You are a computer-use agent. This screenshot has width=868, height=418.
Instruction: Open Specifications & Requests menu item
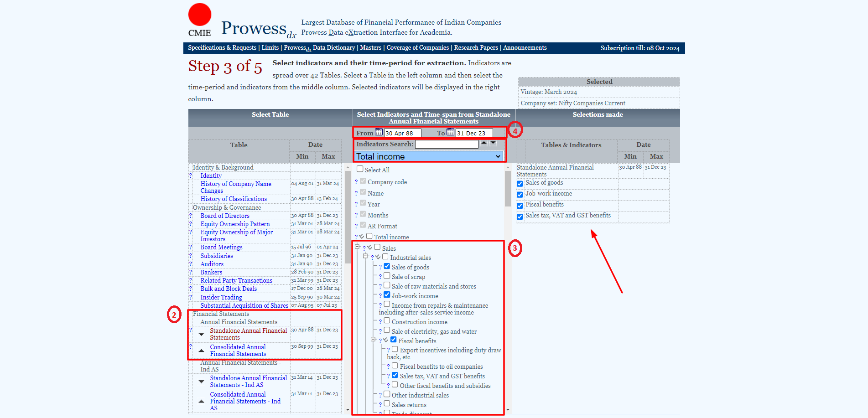(222, 47)
